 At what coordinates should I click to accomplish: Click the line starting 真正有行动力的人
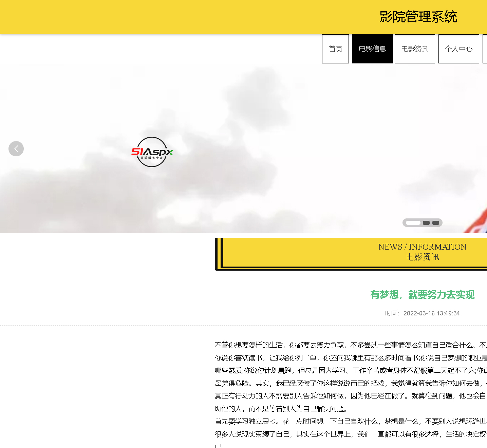click(351, 396)
